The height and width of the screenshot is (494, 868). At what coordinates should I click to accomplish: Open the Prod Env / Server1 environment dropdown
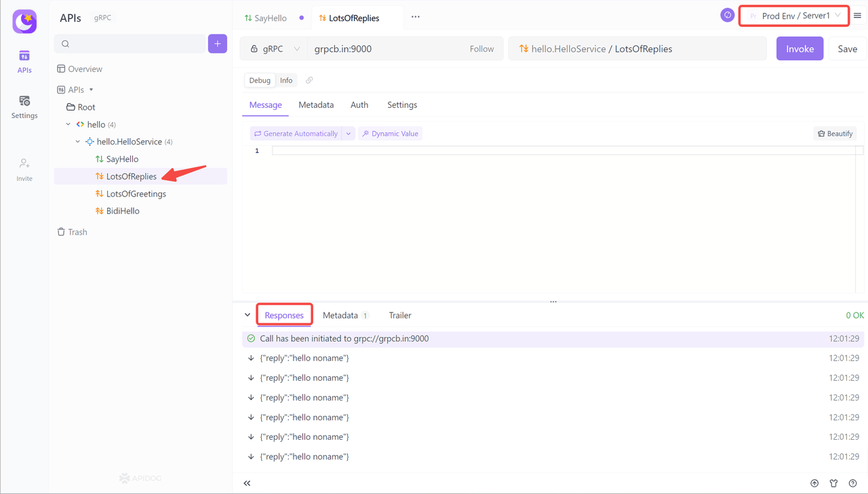pyautogui.click(x=793, y=14)
